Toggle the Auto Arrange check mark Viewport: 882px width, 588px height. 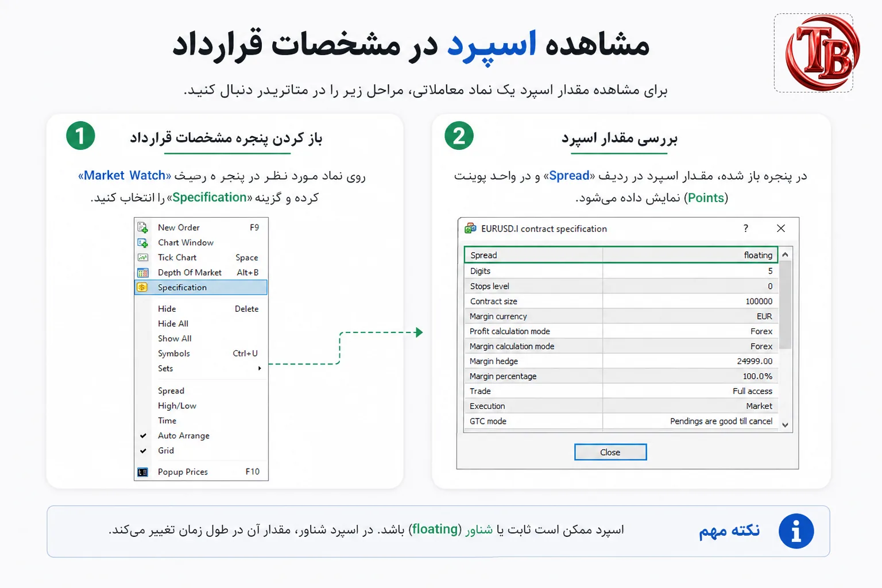click(x=143, y=436)
